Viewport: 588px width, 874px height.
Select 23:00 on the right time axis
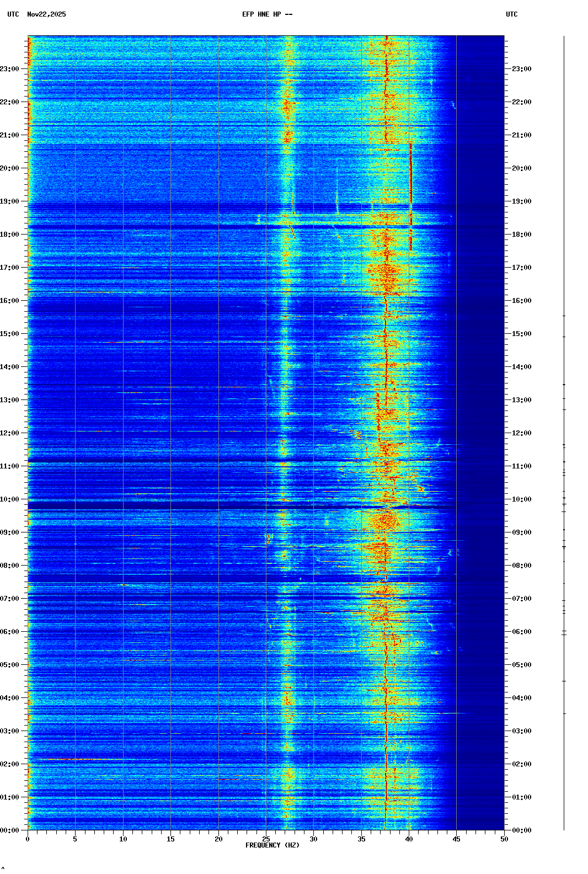(x=521, y=69)
